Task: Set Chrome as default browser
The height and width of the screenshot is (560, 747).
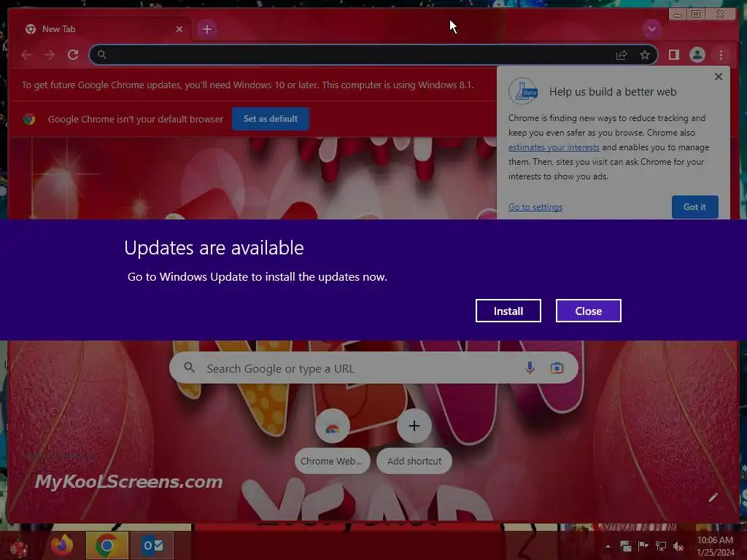Action: click(270, 119)
